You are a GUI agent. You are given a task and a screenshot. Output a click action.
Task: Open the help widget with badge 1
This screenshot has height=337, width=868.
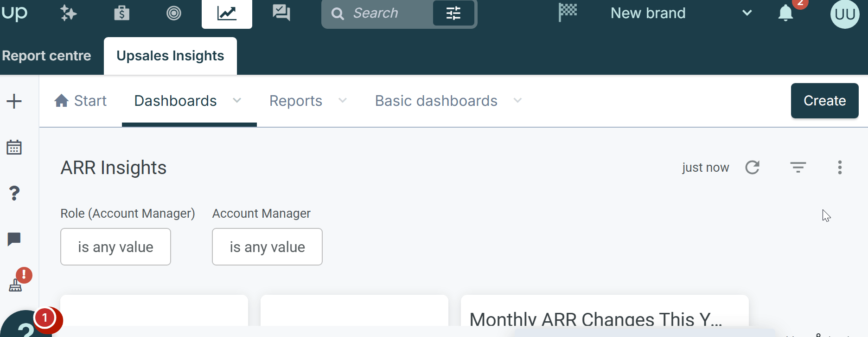click(x=26, y=325)
